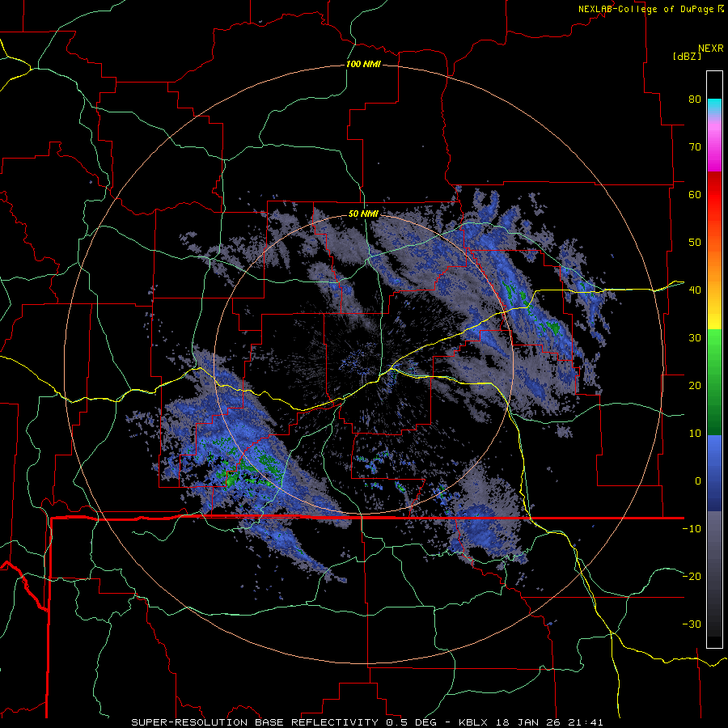Click the "50 NMI" range ring label

coord(363,214)
